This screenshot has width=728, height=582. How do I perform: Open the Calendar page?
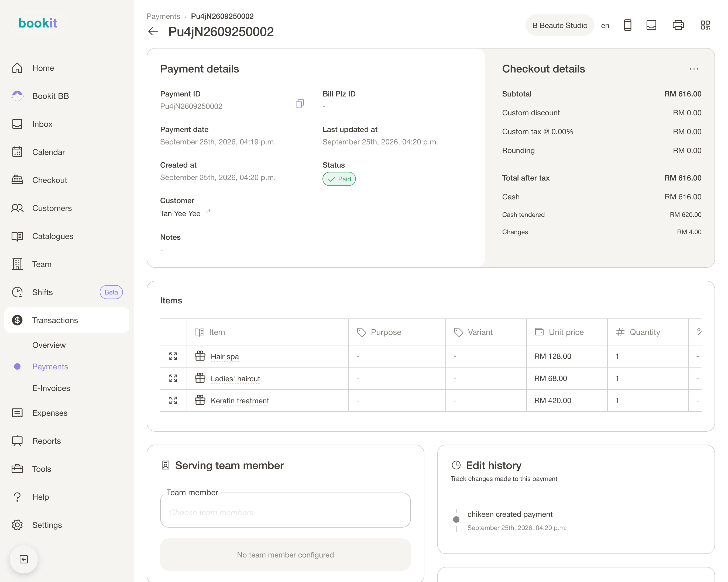pos(67,152)
